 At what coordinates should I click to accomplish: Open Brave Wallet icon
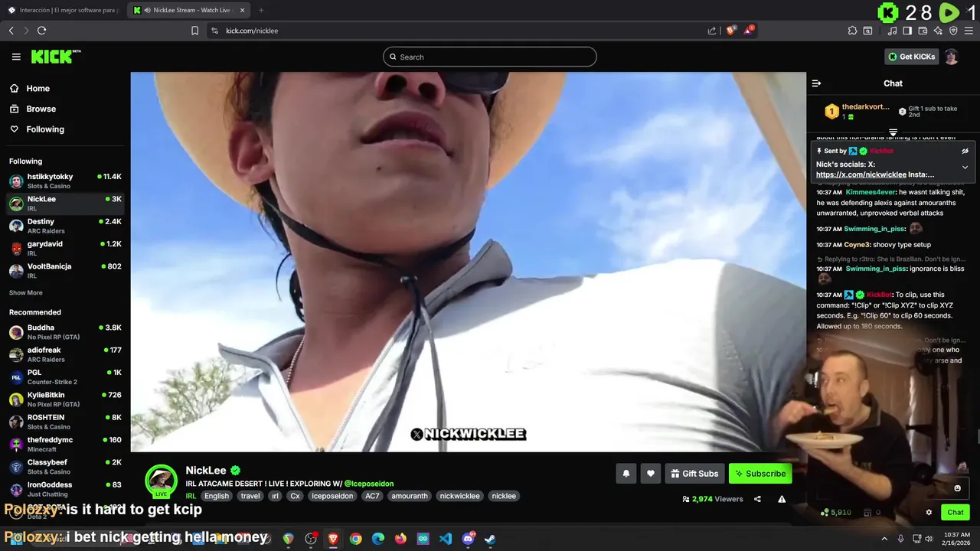tap(923, 31)
